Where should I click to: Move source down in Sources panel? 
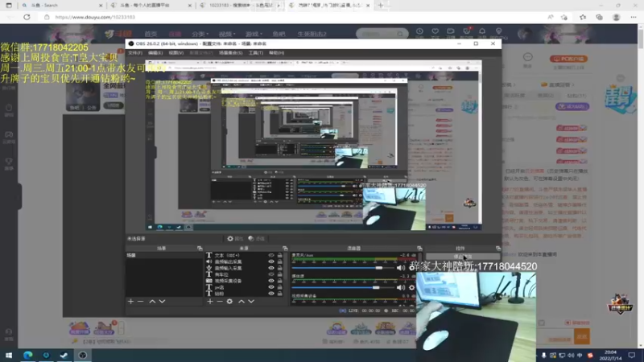[251, 301]
